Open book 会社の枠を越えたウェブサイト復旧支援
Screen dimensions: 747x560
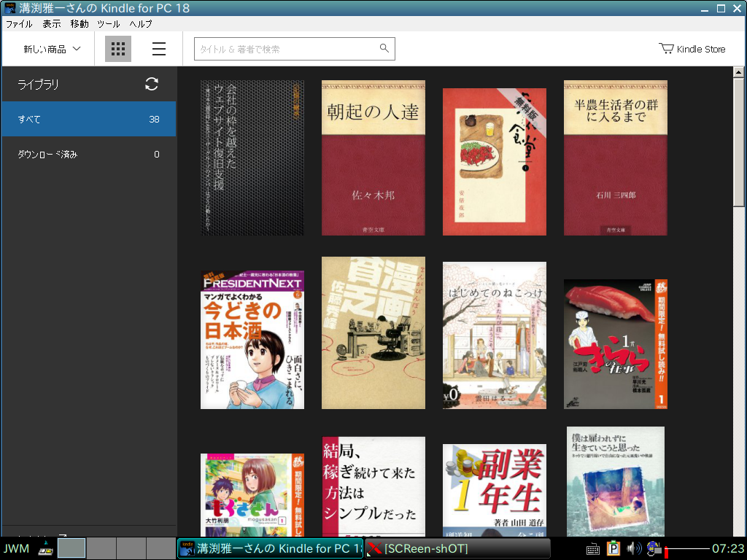(x=252, y=157)
